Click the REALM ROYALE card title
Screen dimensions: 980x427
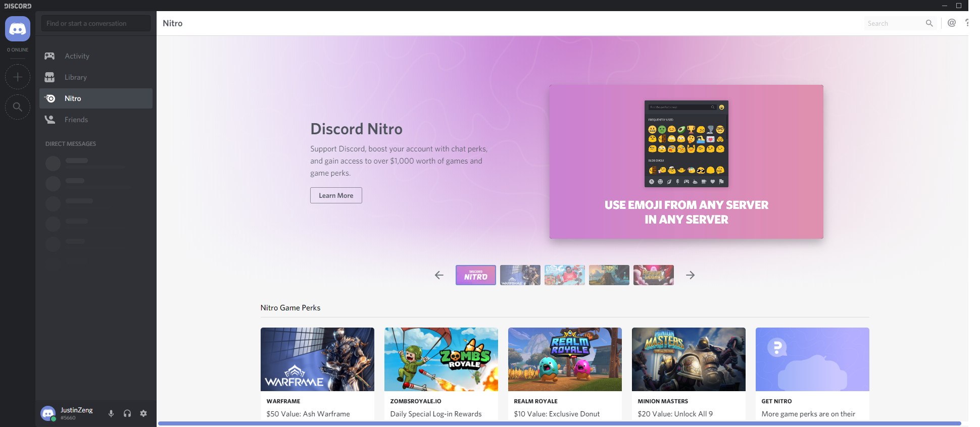(536, 401)
